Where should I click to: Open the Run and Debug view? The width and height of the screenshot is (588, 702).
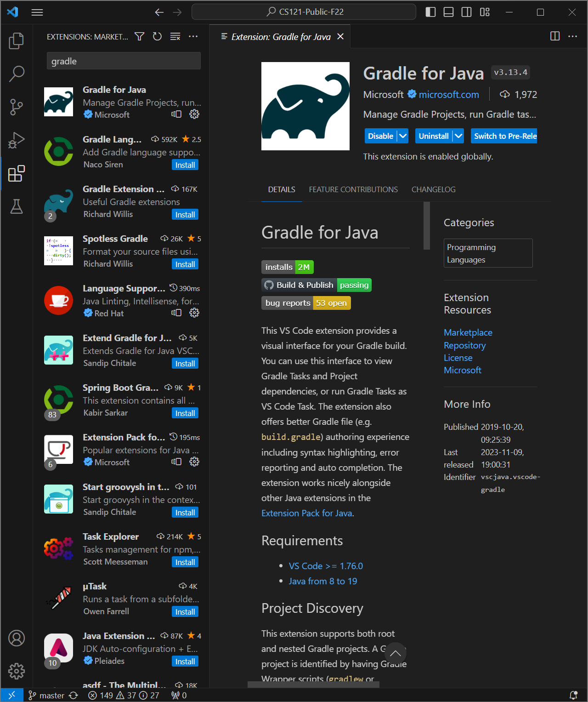point(17,140)
